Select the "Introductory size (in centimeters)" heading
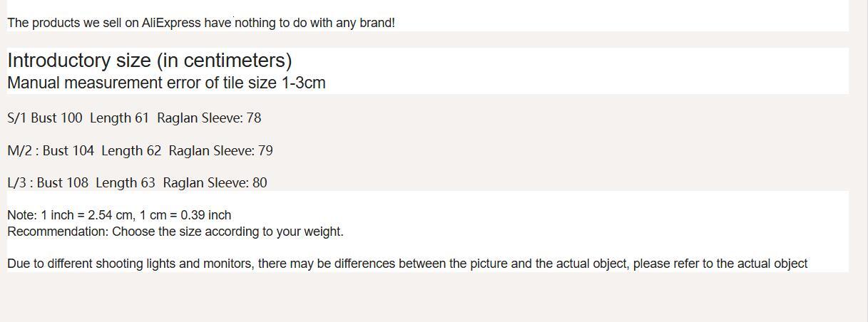This screenshot has width=868, height=322. click(x=150, y=61)
